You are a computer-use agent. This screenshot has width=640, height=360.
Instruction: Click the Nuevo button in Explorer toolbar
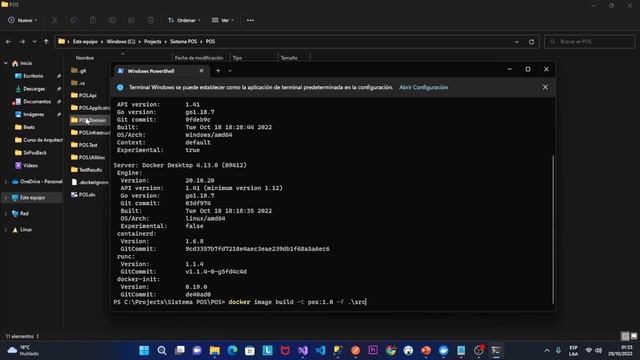click(23, 20)
